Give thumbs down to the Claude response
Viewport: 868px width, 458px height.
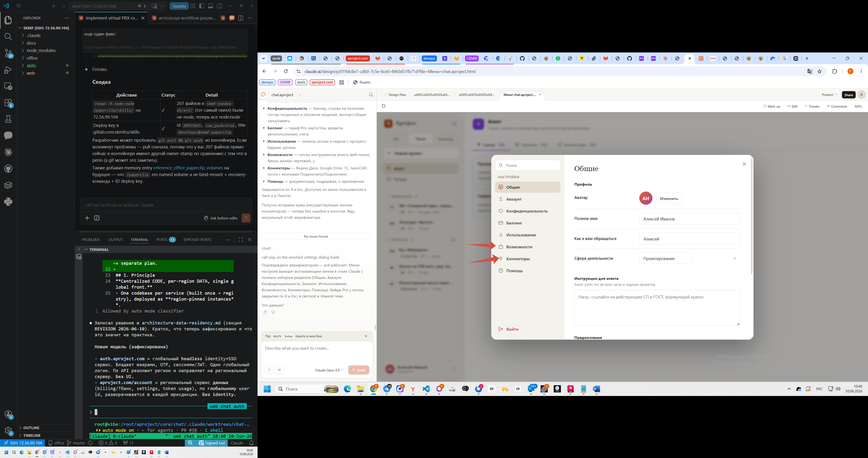click(273, 312)
